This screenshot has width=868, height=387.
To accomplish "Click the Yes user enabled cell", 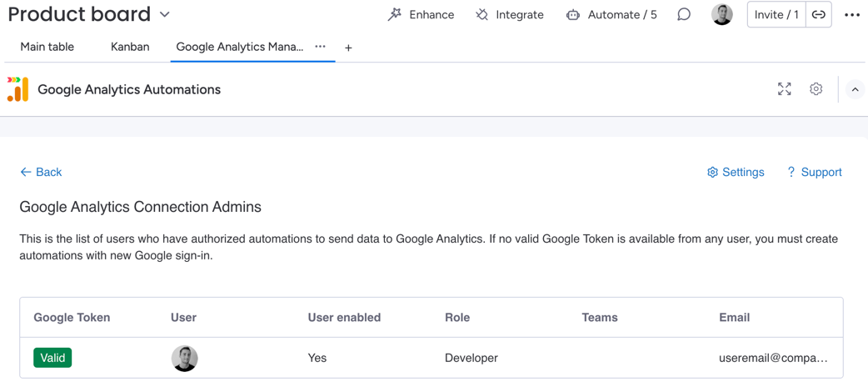I will tap(317, 358).
